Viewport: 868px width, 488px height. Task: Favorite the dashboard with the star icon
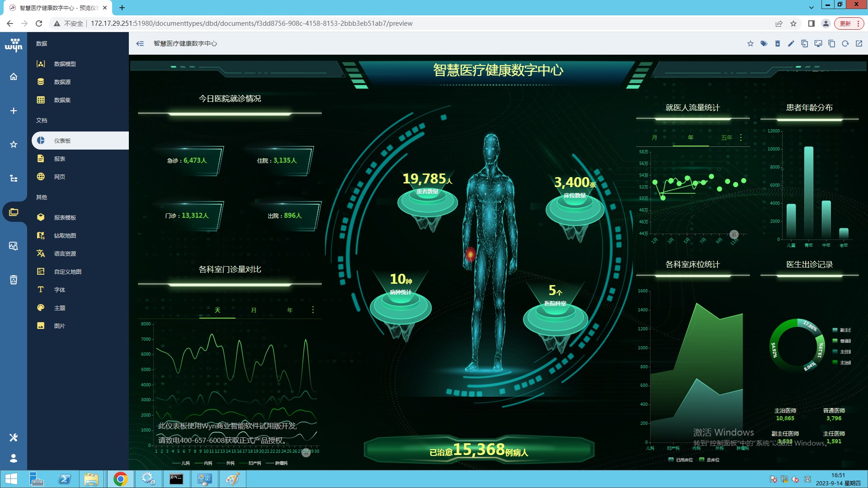pos(750,43)
